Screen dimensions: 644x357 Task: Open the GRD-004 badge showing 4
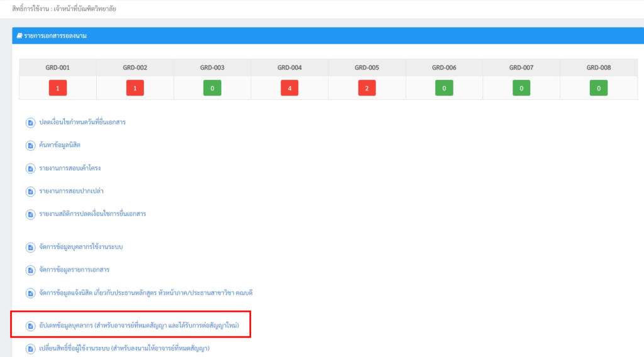click(x=289, y=89)
